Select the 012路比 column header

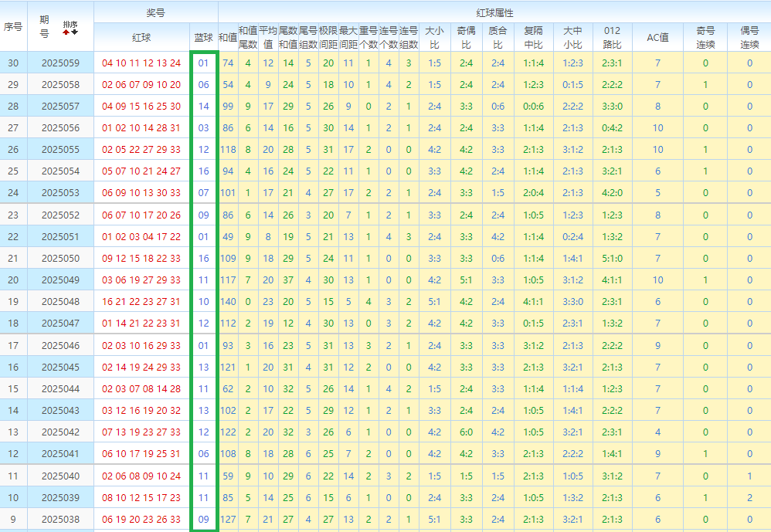tap(612, 37)
